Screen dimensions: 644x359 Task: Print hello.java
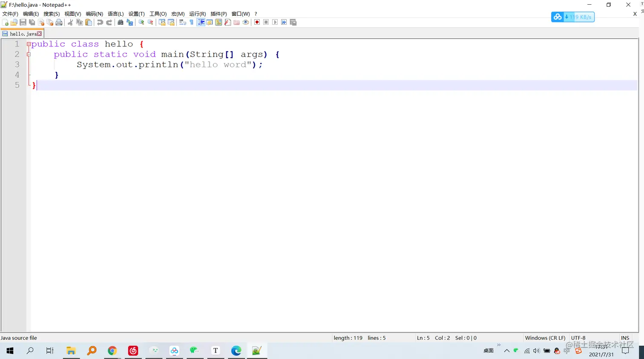tap(59, 22)
